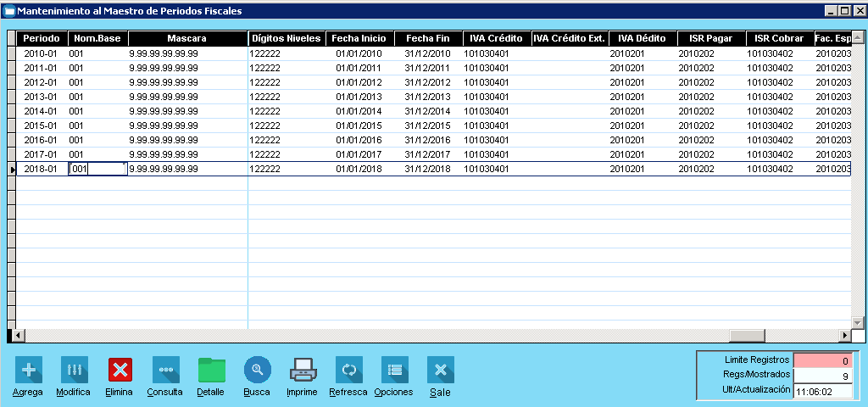This screenshot has width=868, height=407.
Task: Refresh records with the Refresca icon
Action: pos(348,370)
